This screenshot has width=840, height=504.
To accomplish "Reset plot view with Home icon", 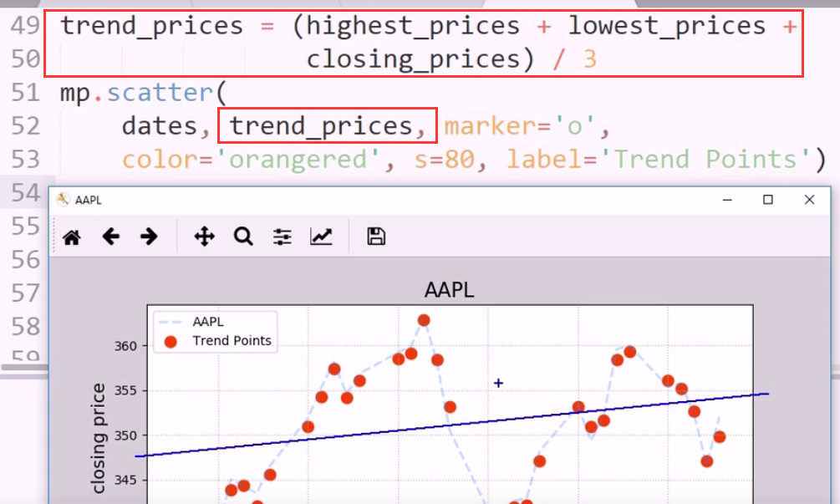I will (72, 237).
